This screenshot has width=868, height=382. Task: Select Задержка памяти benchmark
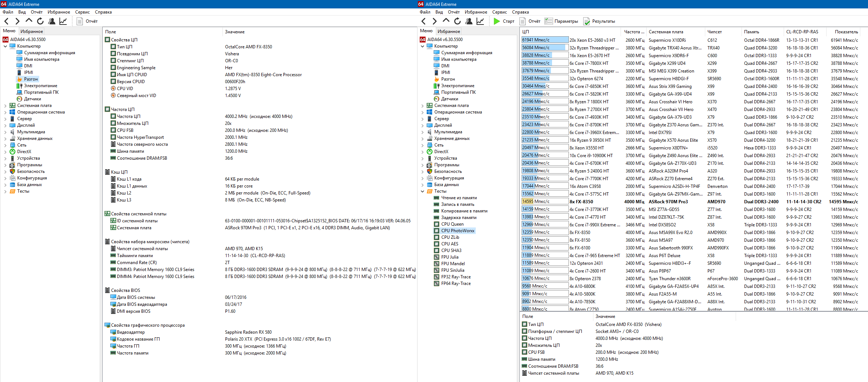455,218
